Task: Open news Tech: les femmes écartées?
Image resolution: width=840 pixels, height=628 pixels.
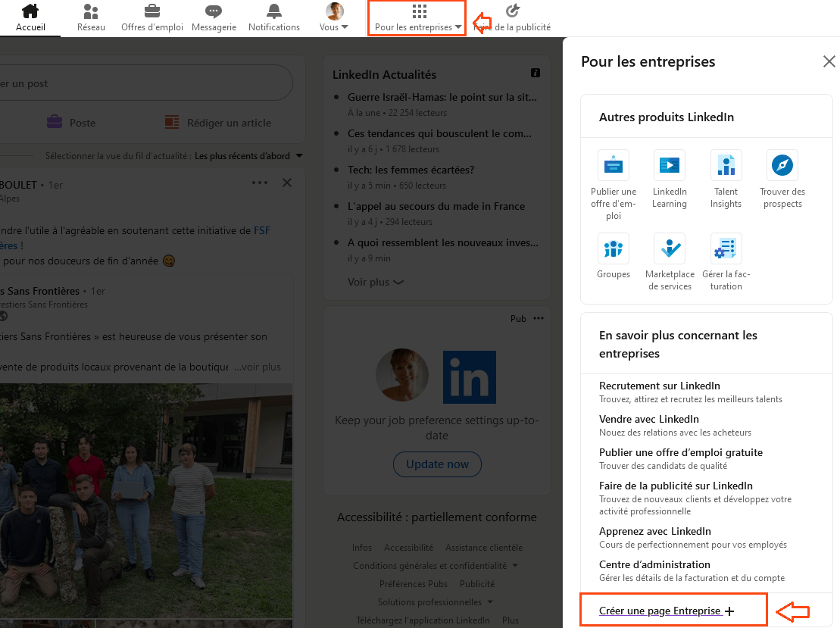Action: coord(411,170)
